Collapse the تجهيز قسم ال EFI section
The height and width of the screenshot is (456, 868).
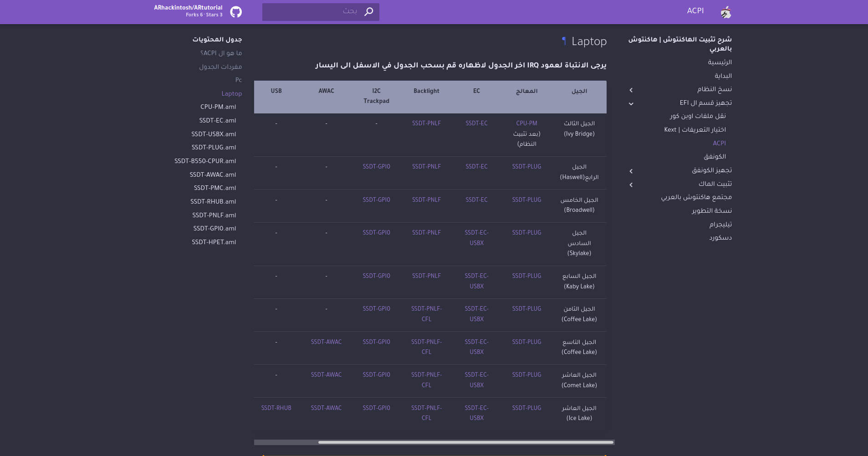[x=631, y=104]
